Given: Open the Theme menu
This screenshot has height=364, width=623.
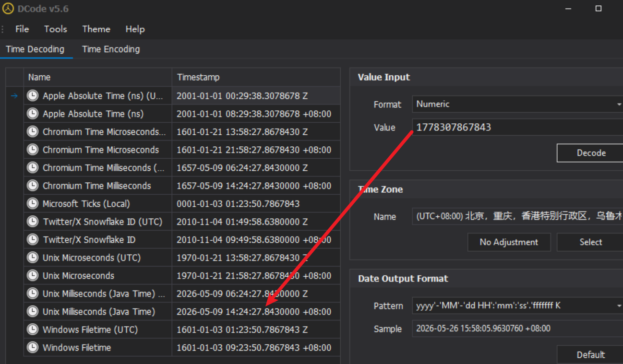Looking at the screenshot, I should tap(96, 29).
